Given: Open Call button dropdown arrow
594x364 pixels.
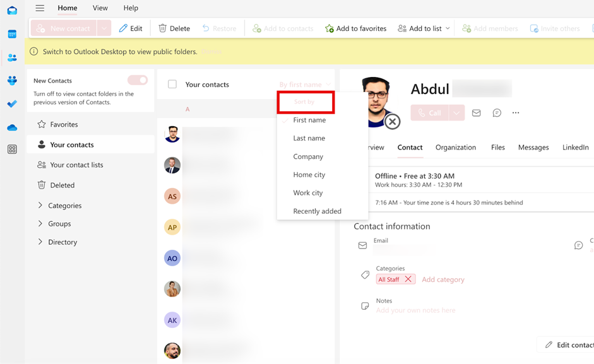Looking at the screenshot, I should pyautogui.click(x=456, y=113).
